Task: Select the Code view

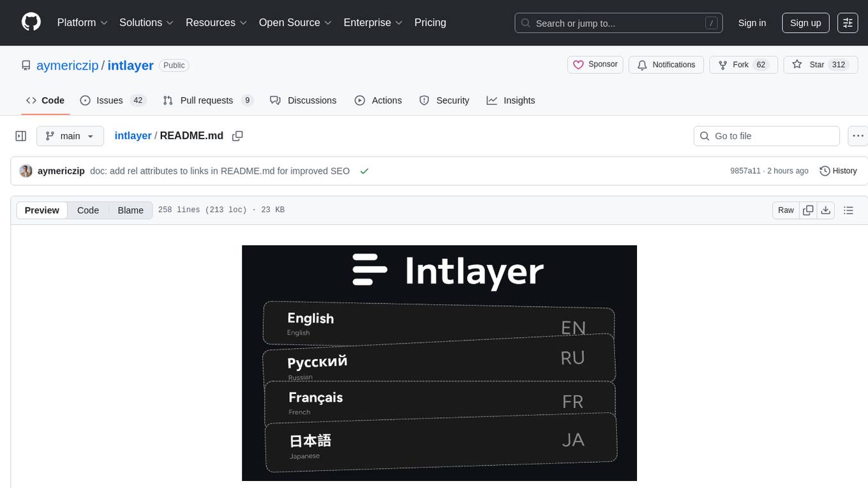Action: [88, 210]
